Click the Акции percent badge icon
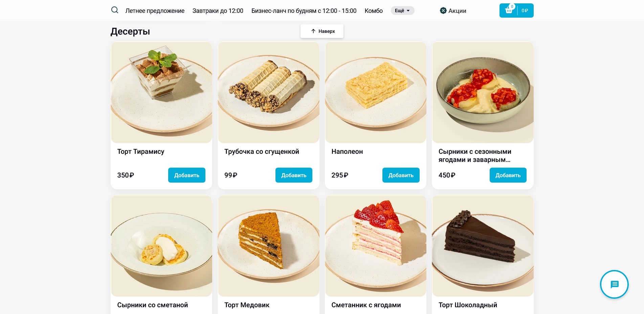This screenshot has height=314, width=644. (x=443, y=11)
